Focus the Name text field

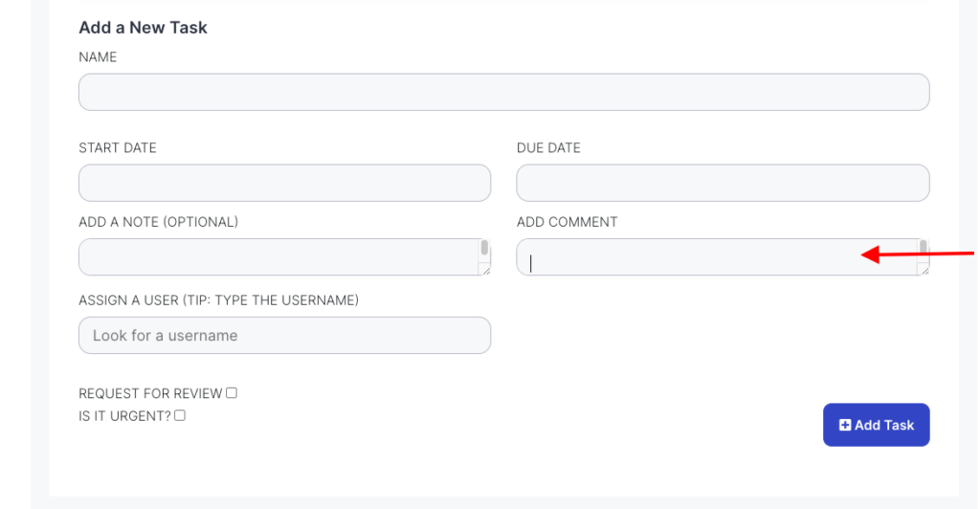tap(503, 92)
